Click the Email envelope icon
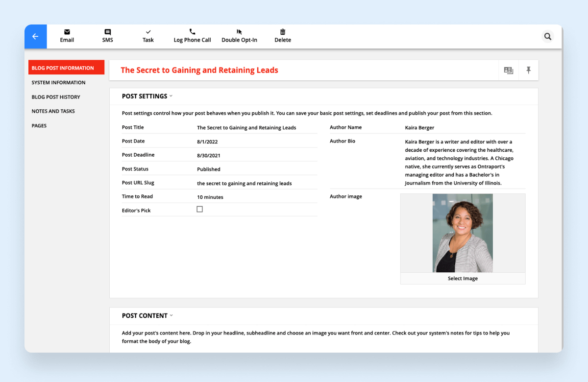Screen dimensions: 588x382 coord(67,32)
